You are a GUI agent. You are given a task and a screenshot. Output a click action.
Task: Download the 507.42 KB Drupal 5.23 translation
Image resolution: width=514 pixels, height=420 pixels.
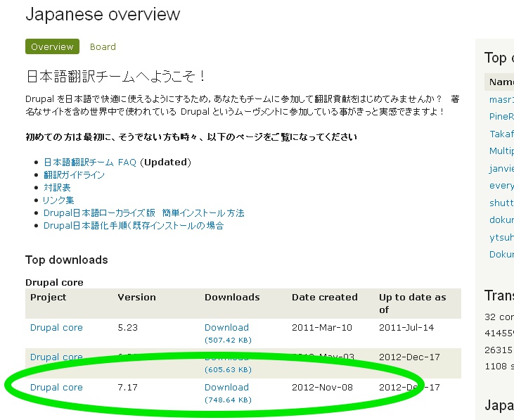click(226, 327)
